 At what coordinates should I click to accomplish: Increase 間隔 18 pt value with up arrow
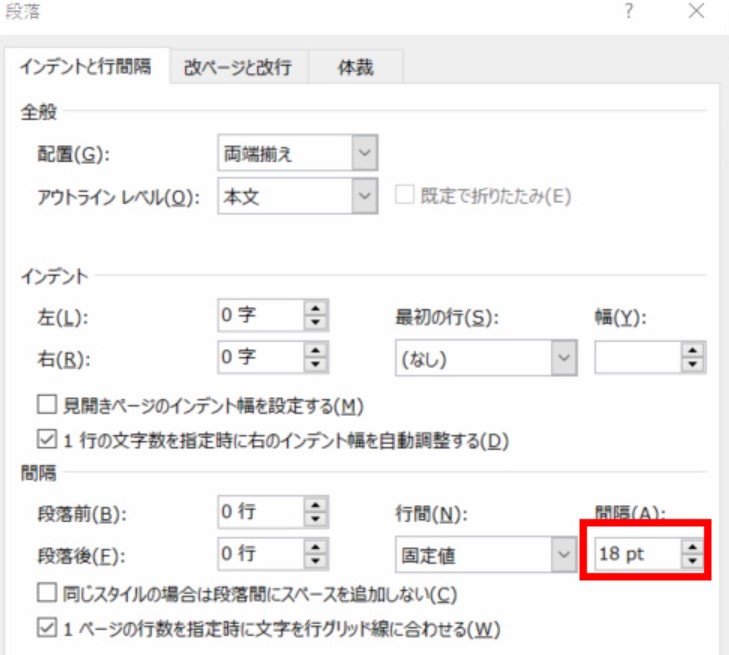point(692,546)
